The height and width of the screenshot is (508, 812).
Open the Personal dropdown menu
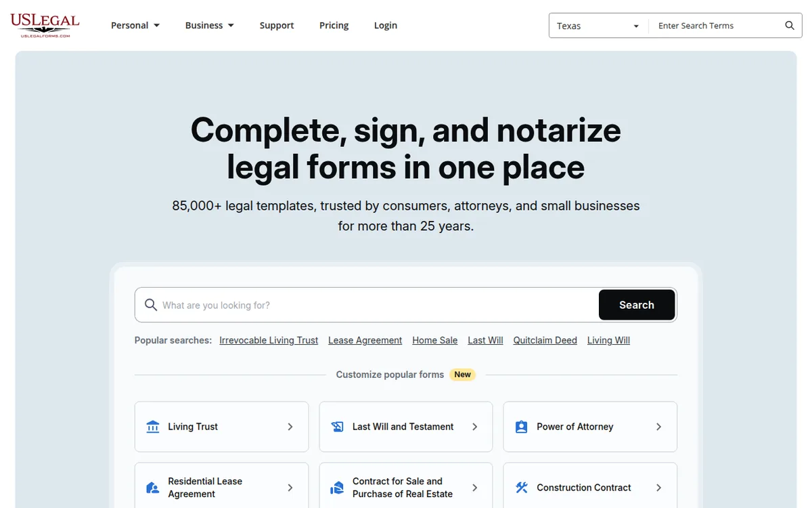coord(135,25)
